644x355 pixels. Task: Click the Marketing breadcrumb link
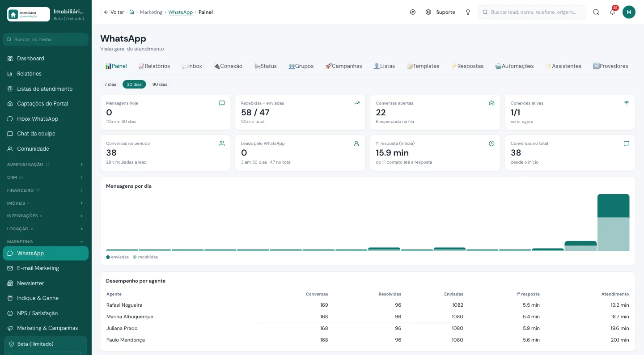(151, 12)
